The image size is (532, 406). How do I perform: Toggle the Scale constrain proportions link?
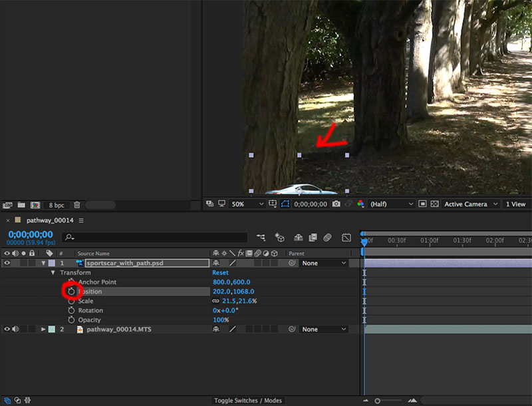(x=215, y=302)
